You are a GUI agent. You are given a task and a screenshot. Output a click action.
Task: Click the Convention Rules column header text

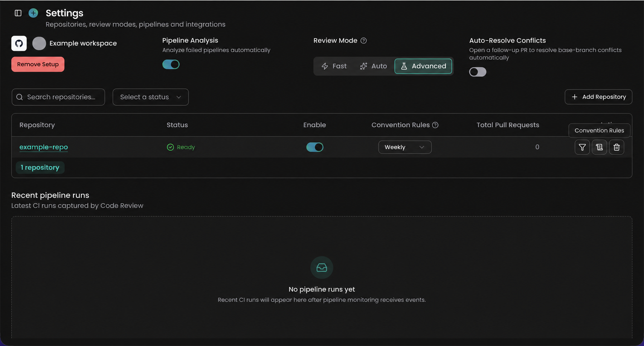(x=400, y=125)
